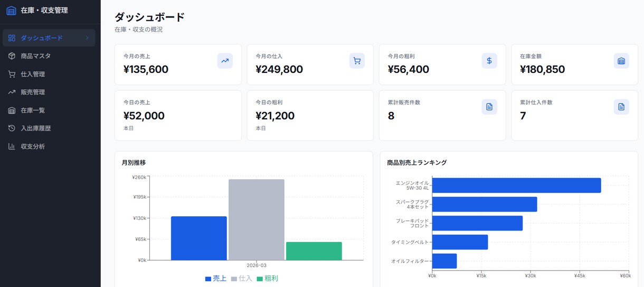Click the trend icon on 今月の売上 card
This screenshot has width=644, height=287.
225,61
